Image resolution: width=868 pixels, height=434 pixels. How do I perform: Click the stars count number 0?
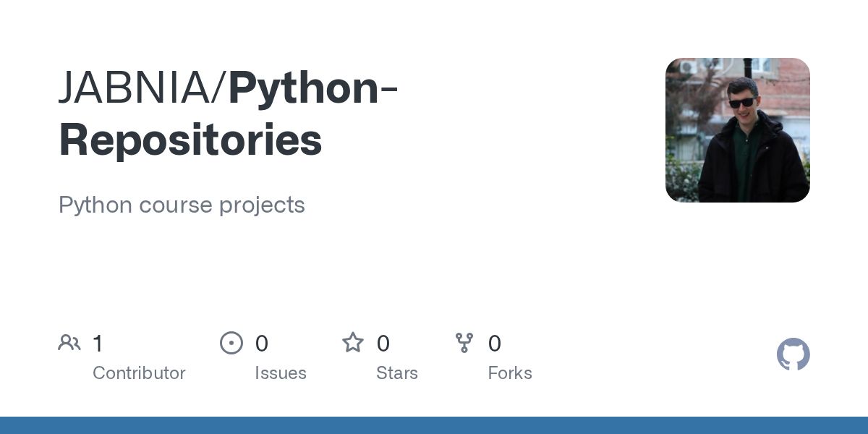pos(383,344)
